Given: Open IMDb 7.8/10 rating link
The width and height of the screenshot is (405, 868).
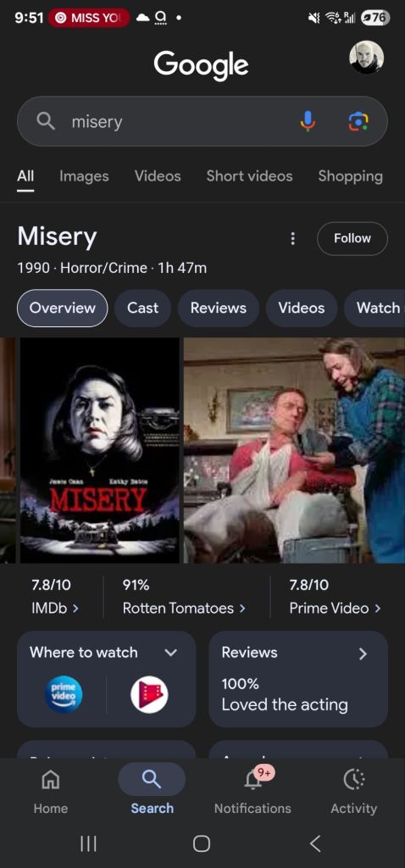Looking at the screenshot, I should coord(55,596).
